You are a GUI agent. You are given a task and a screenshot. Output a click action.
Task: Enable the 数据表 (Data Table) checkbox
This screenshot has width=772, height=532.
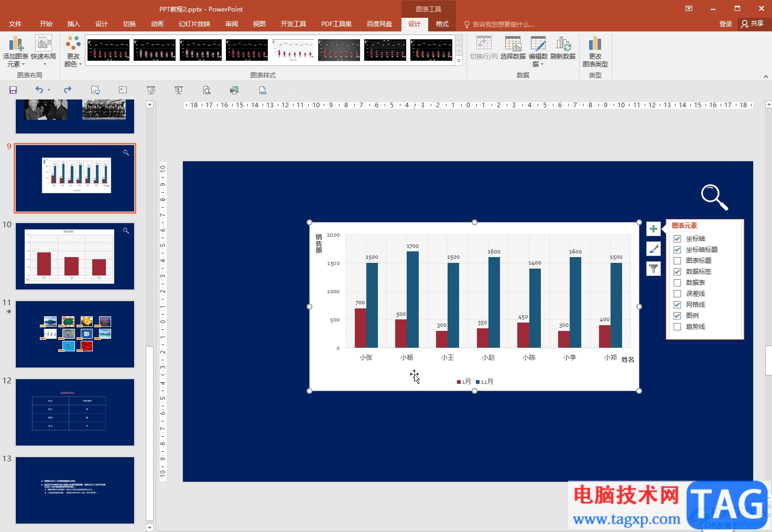point(677,283)
